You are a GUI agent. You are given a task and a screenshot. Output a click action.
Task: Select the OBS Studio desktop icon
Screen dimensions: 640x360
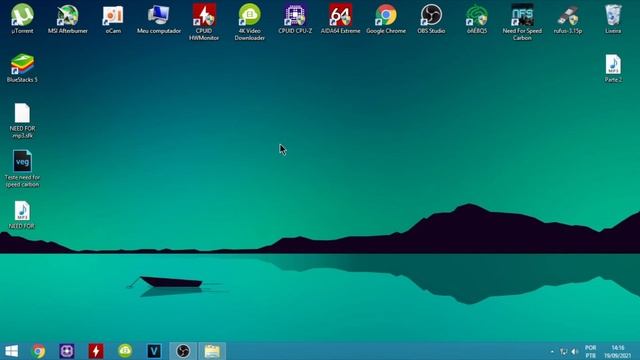(431, 19)
